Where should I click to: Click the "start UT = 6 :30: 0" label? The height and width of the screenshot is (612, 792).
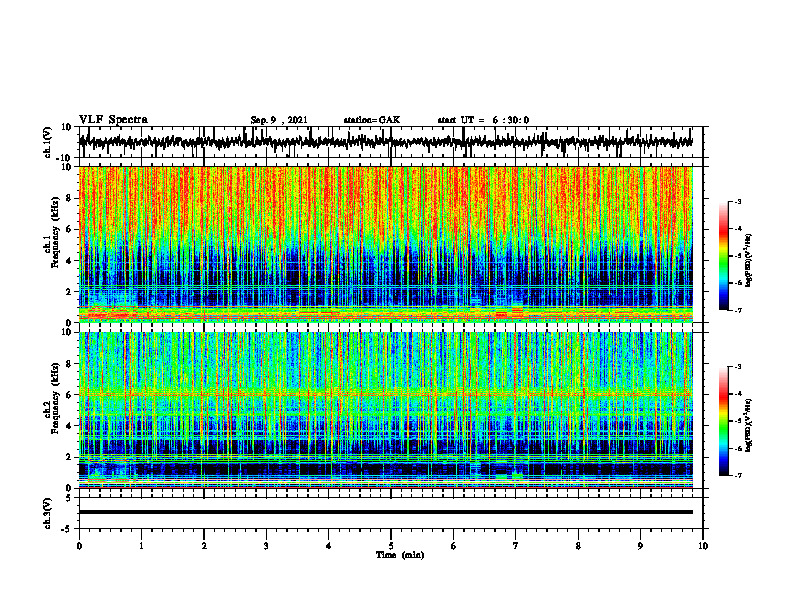[483, 120]
